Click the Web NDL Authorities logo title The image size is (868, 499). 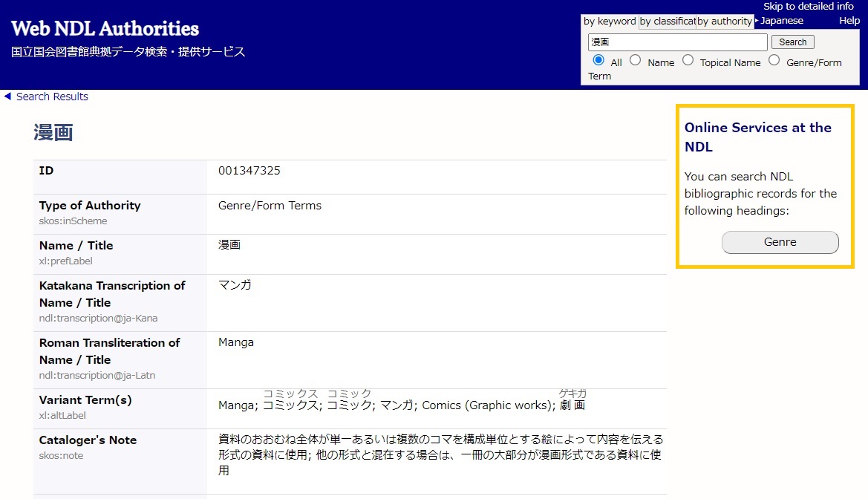tap(105, 29)
